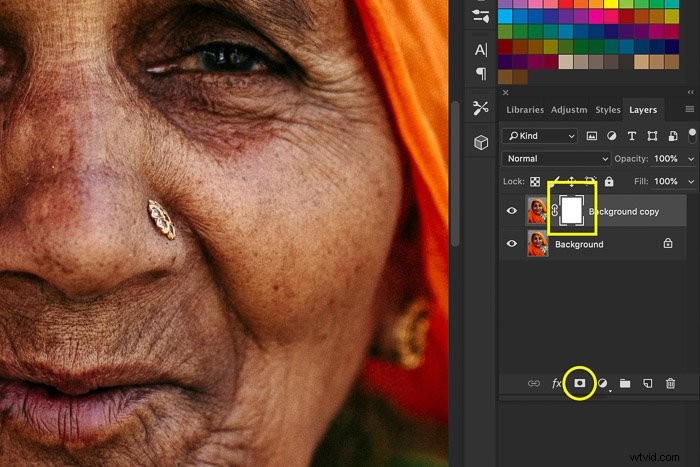Screen dimensions: 700x467
Task: Open the Character panel icon
Action: pyautogui.click(x=481, y=50)
